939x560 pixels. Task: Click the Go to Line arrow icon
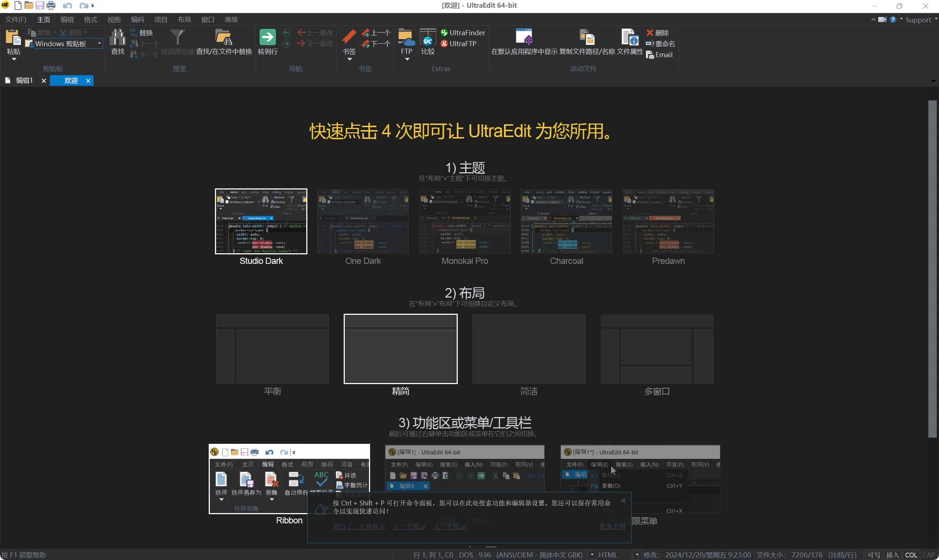[267, 37]
